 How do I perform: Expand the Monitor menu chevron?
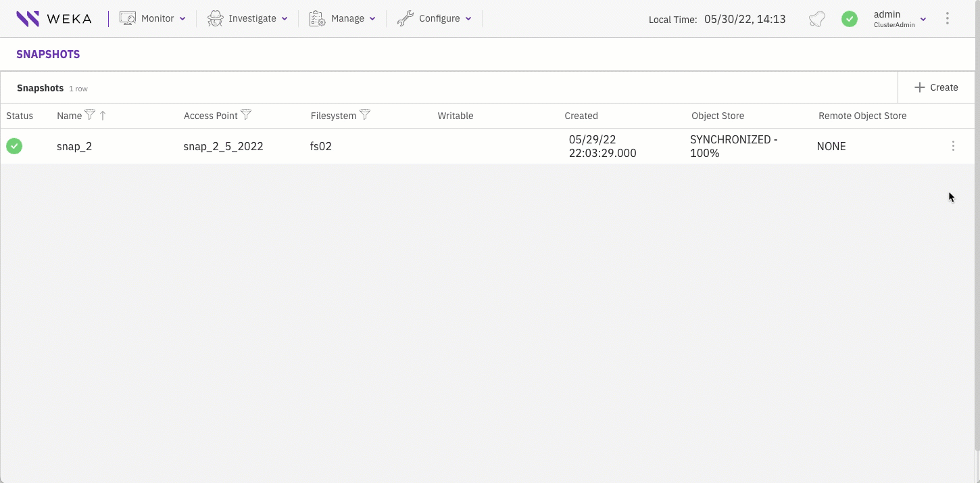tap(183, 19)
